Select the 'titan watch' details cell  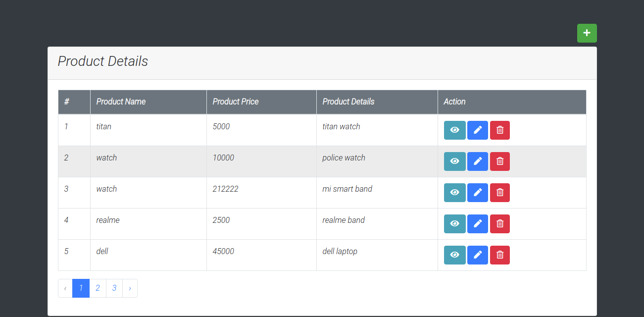(377, 130)
